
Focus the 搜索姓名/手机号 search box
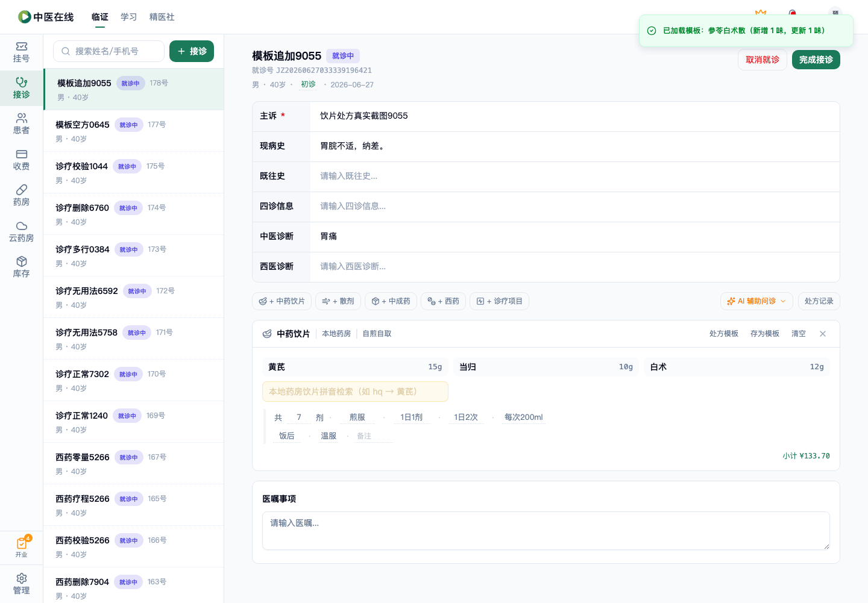click(x=108, y=51)
